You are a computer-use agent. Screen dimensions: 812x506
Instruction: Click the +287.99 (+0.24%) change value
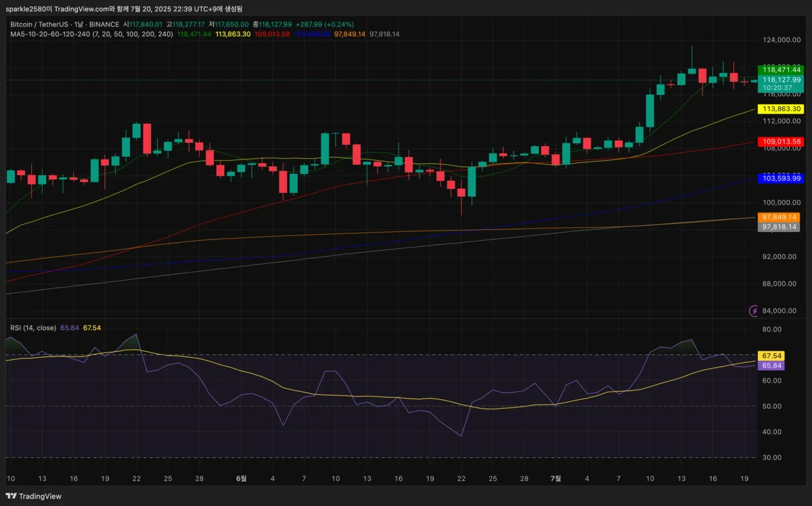(325, 24)
